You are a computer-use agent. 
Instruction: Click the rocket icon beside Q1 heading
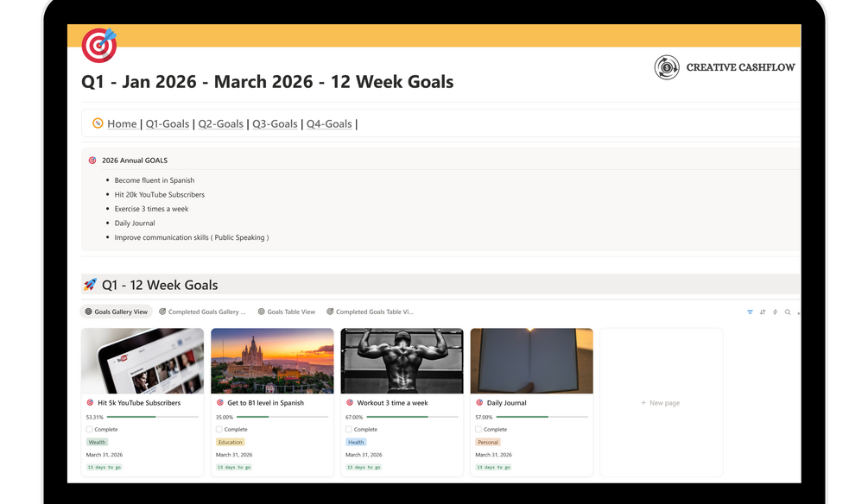pyautogui.click(x=90, y=285)
